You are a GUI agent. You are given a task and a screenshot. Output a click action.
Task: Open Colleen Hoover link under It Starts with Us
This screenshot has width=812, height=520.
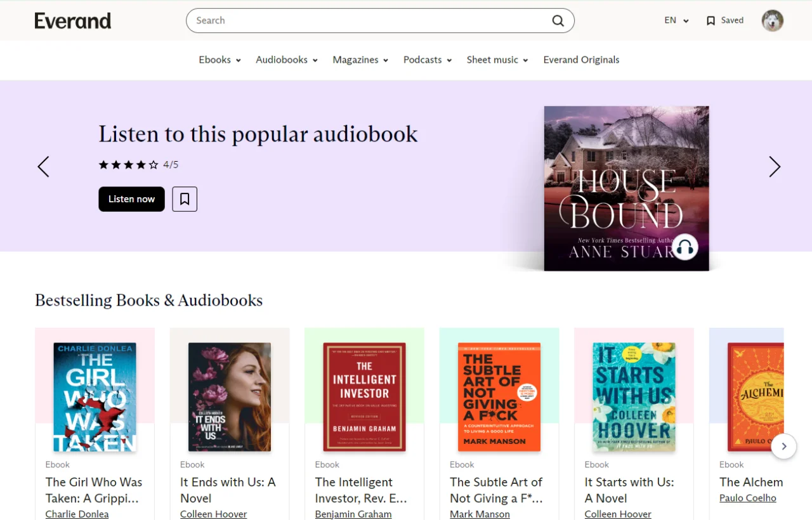618,514
